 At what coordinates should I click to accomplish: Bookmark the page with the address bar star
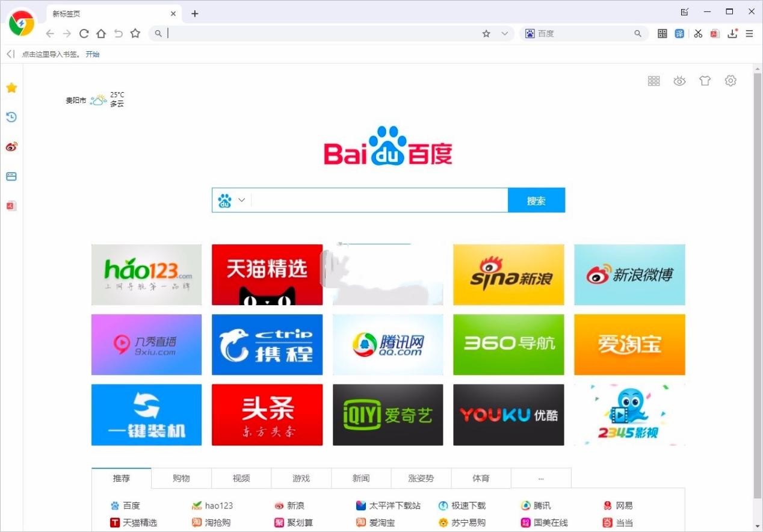click(x=486, y=33)
